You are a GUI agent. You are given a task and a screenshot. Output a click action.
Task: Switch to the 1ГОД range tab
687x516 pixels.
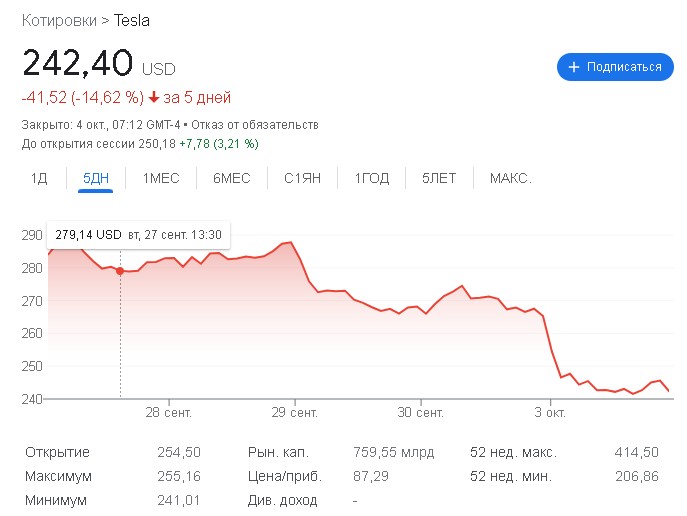pyautogui.click(x=371, y=178)
